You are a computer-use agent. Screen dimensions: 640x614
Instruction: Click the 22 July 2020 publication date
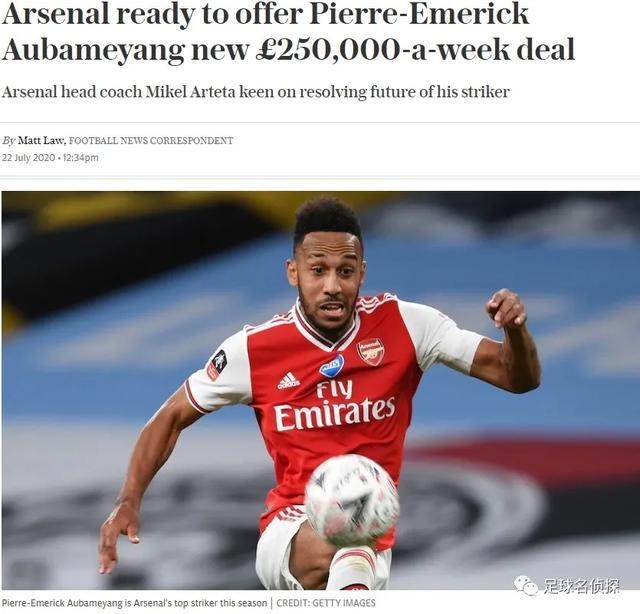coord(28,158)
